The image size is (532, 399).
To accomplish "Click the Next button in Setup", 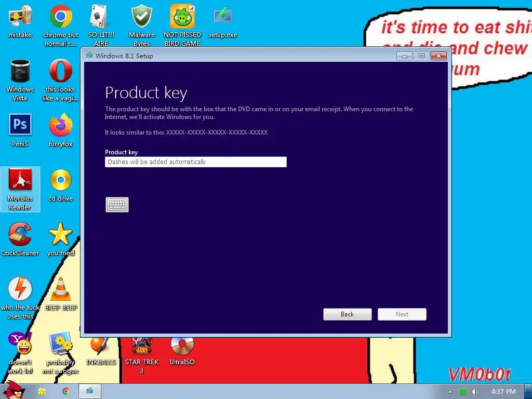I will tap(402, 314).
